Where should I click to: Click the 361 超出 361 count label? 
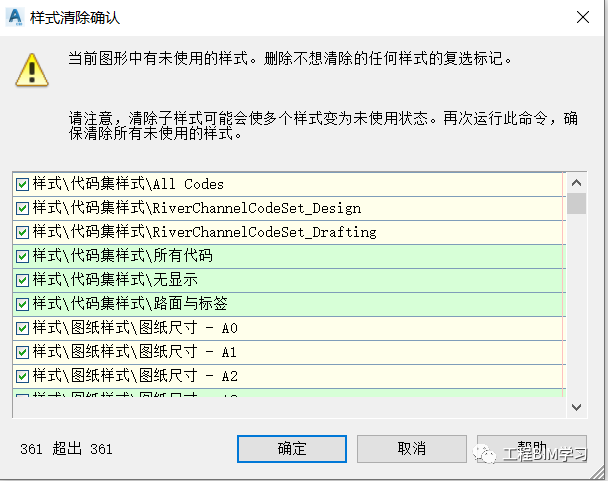pyautogui.click(x=66, y=449)
